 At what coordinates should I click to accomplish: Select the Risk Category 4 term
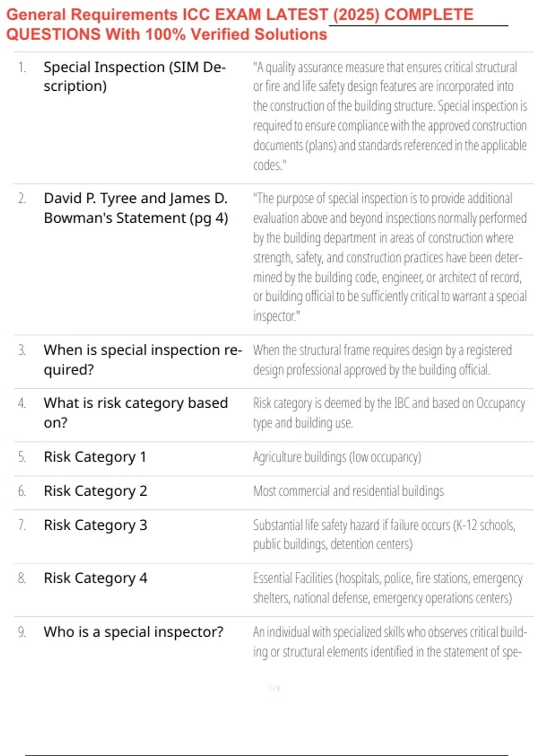95,578
